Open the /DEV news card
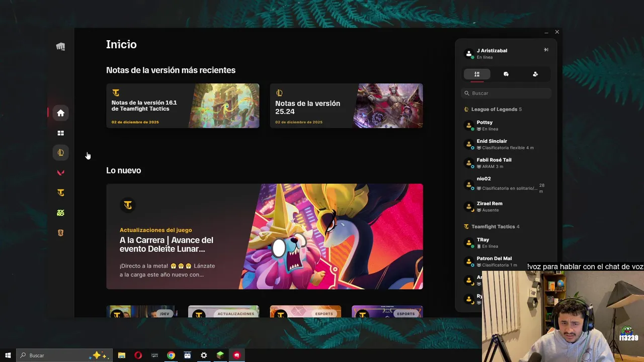 click(x=141, y=311)
